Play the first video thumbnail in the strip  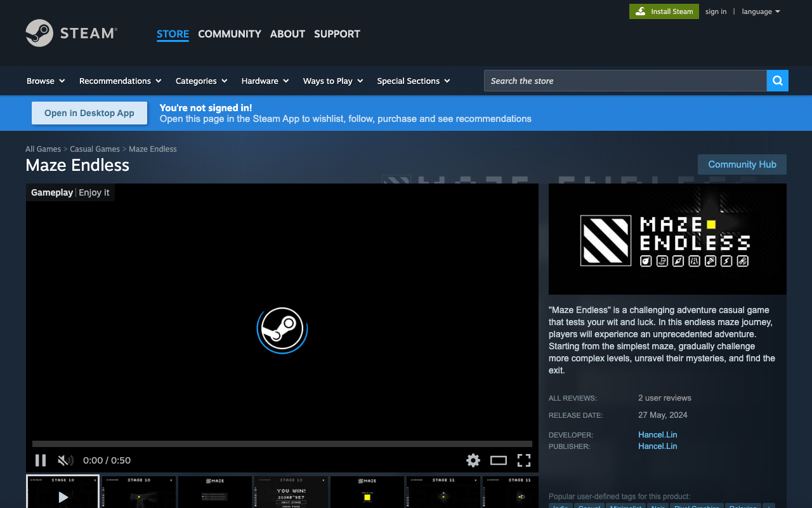pyautogui.click(x=63, y=491)
